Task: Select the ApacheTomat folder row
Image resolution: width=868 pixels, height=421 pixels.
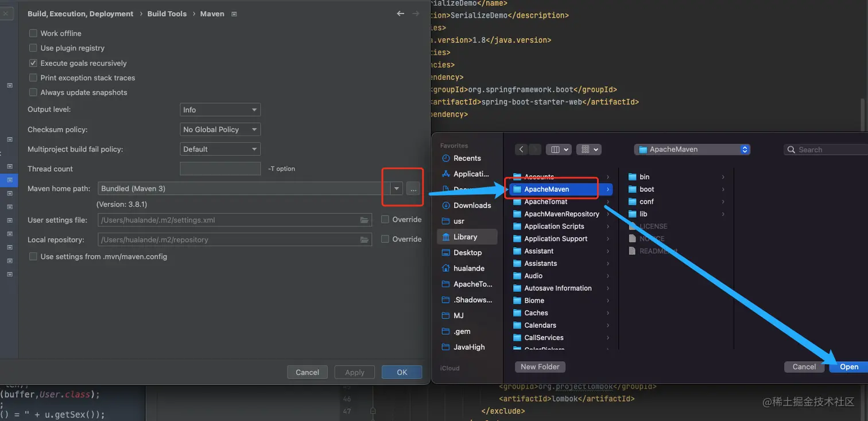Action: pos(560,202)
